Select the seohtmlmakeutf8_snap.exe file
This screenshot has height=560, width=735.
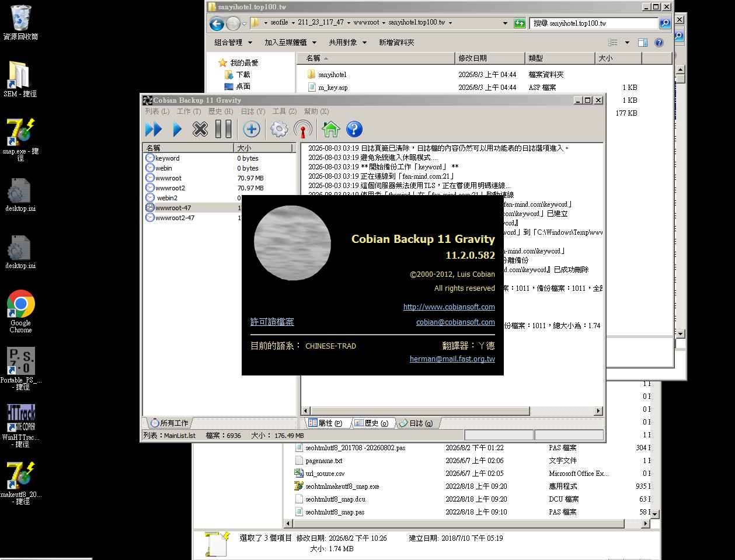[x=336, y=486]
